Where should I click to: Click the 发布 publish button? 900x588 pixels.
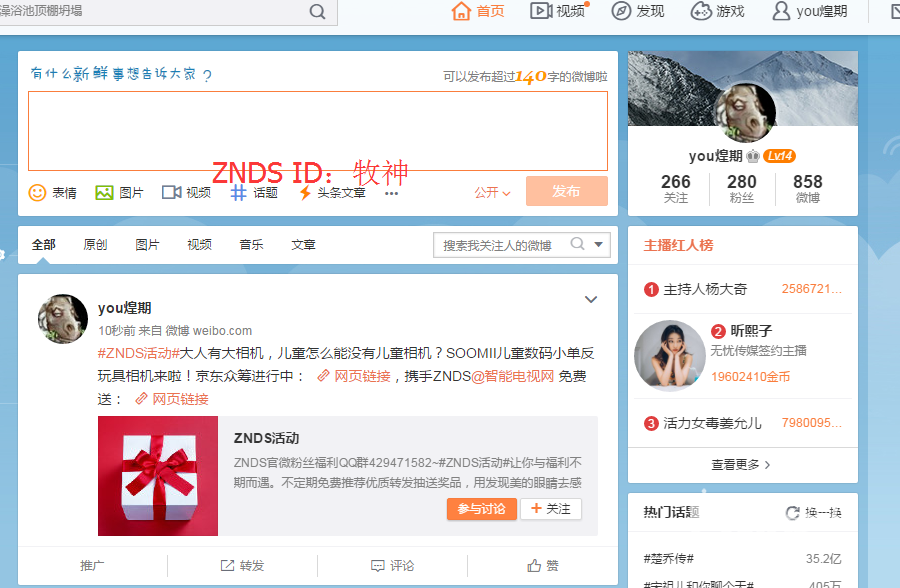(x=566, y=191)
